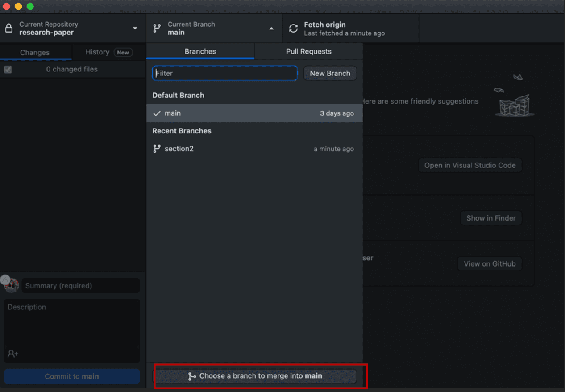
Task: Click the section2 branch icon
Action: [x=157, y=149]
